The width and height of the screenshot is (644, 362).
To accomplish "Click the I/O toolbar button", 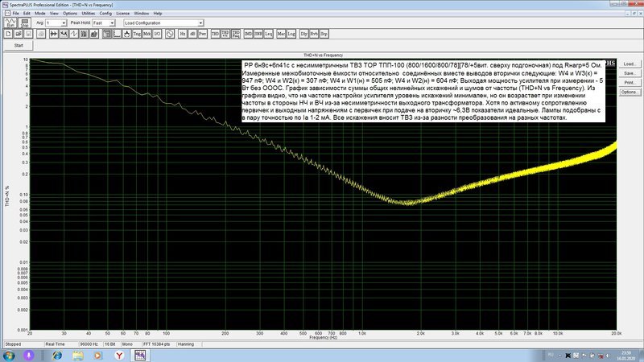I will point(157,34).
